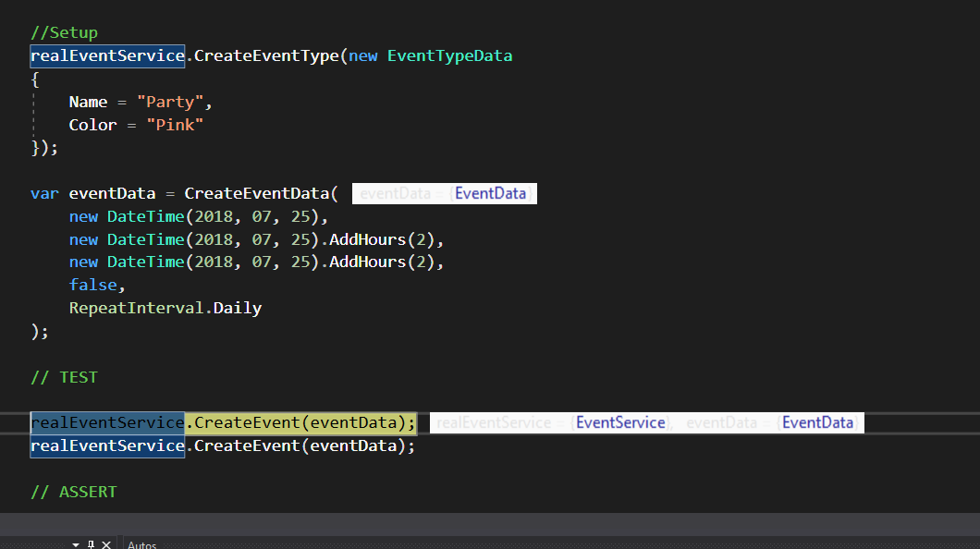Click the var keyword
The width and height of the screenshot is (980, 549).
[44, 193]
